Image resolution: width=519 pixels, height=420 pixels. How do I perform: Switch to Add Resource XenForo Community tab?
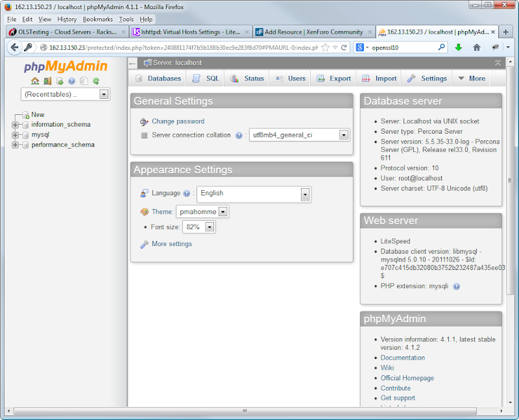click(x=314, y=32)
